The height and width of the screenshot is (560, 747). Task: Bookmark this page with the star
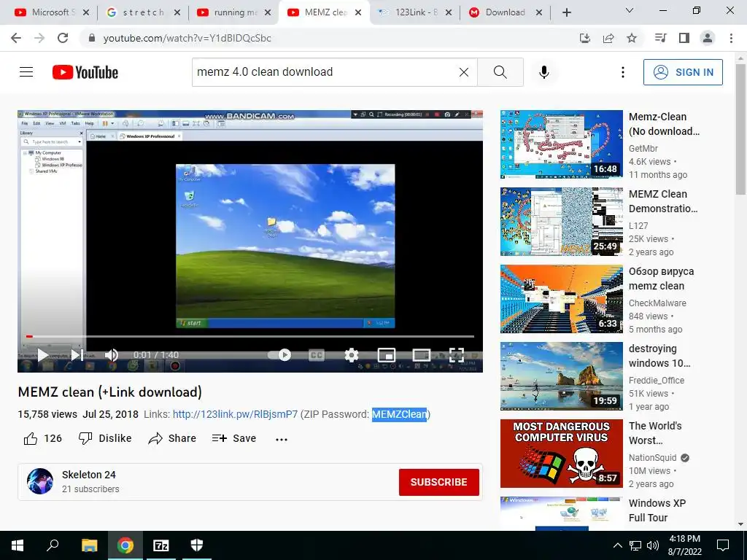click(x=632, y=38)
